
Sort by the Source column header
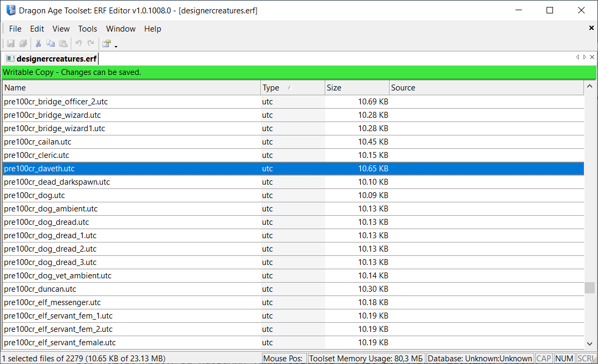pyautogui.click(x=486, y=88)
